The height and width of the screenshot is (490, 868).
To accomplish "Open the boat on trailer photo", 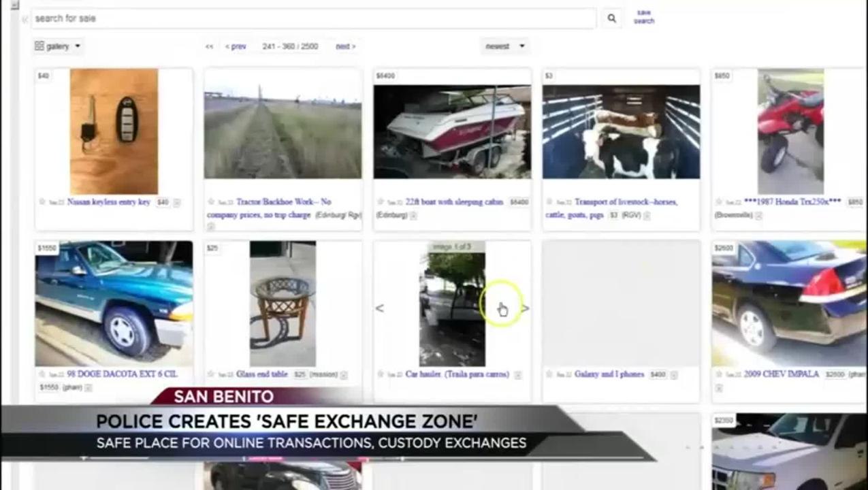I will (452, 131).
